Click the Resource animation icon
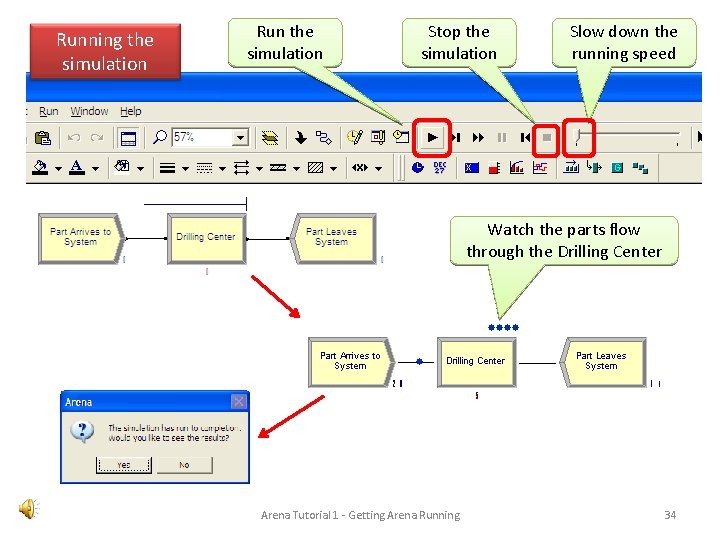 click(594, 167)
